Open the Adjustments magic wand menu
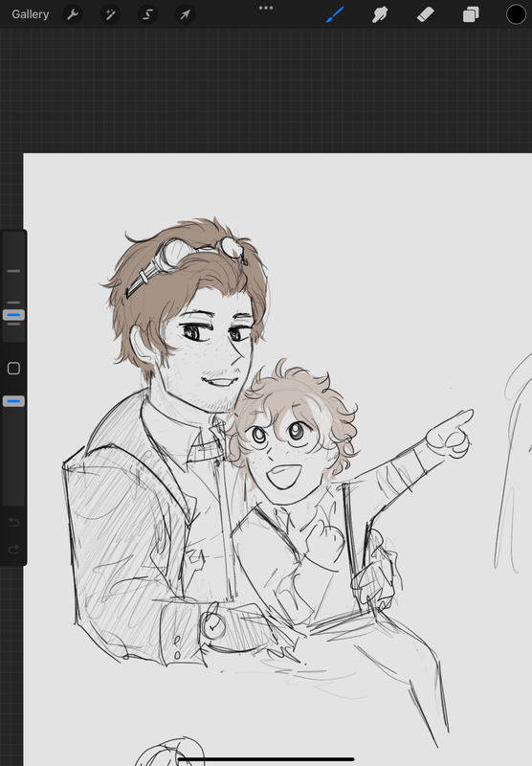The height and width of the screenshot is (766, 532). 110,14
